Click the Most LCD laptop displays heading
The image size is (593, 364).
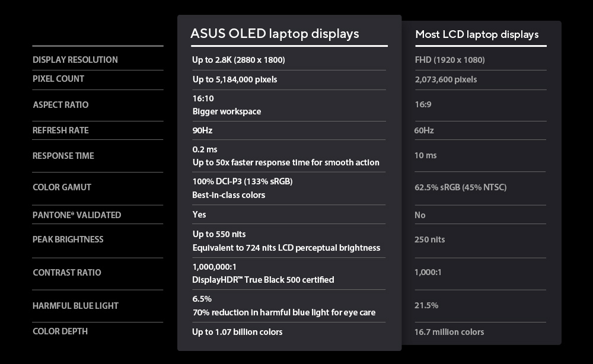[x=477, y=34]
